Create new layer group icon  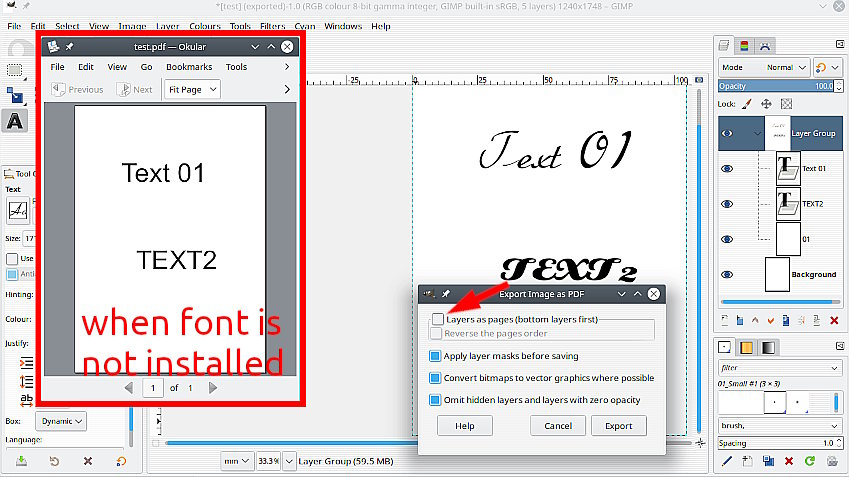tap(740, 321)
